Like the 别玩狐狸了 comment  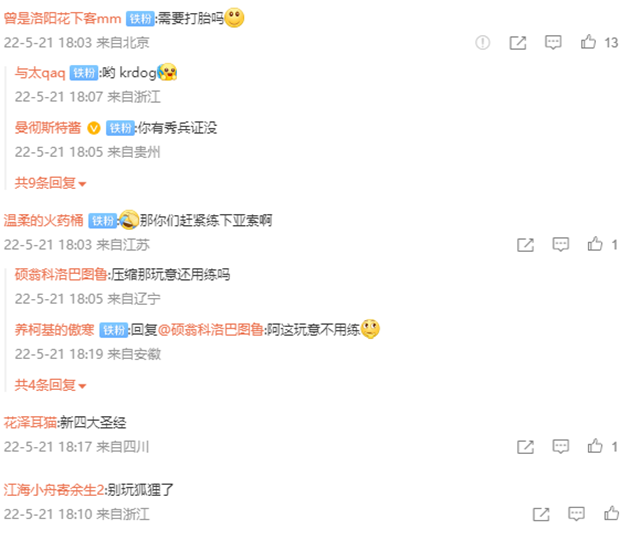pos(611,513)
